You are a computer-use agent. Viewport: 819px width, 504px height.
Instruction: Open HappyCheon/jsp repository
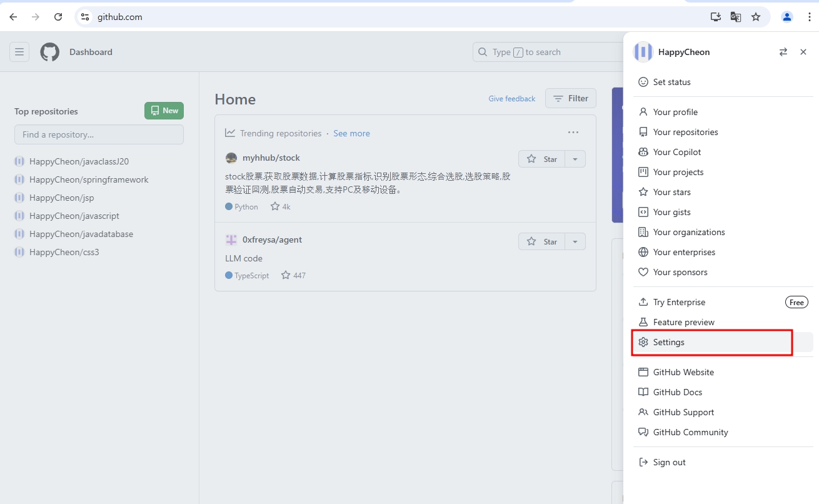tap(62, 198)
